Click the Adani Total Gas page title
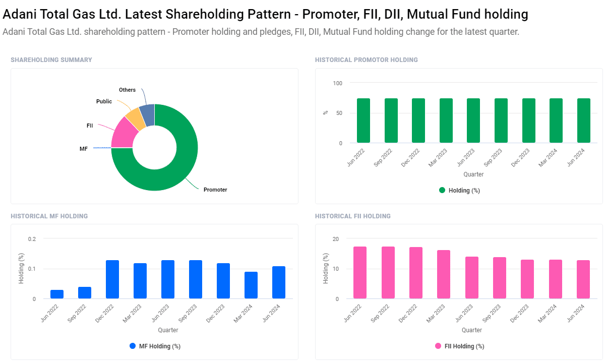 click(x=266, y=14)
